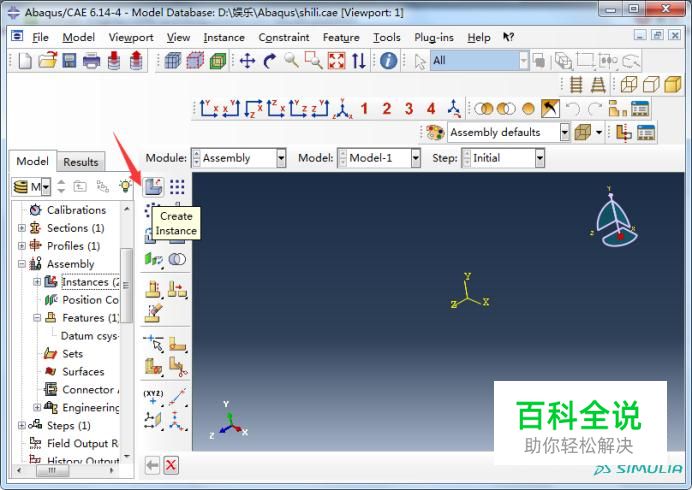Click the Cycle Views arrows icon
This screenshot has height=490, width=692.
point(359,60)
